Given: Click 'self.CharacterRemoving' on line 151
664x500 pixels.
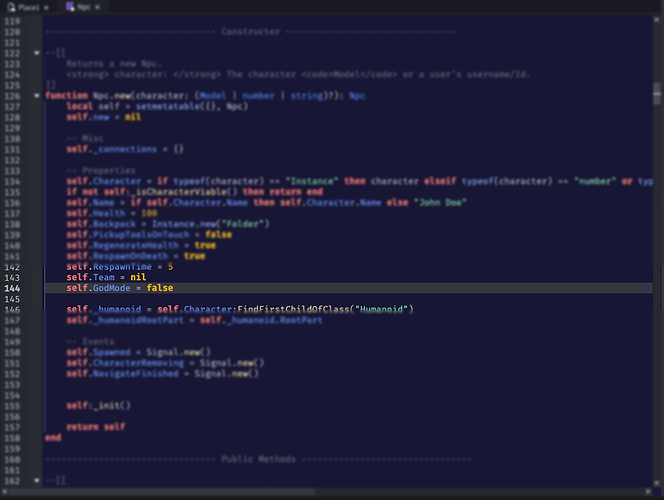Looking at the screenshot, I should 125,363.
